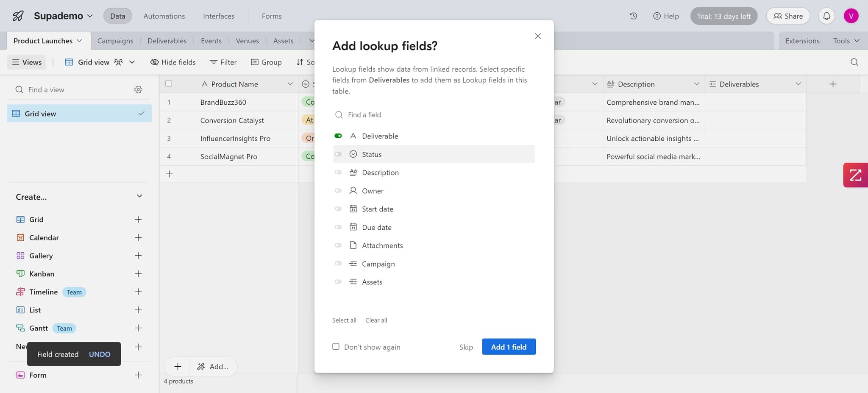Close the Add lookup fields dialog

(x=538, y=36)
